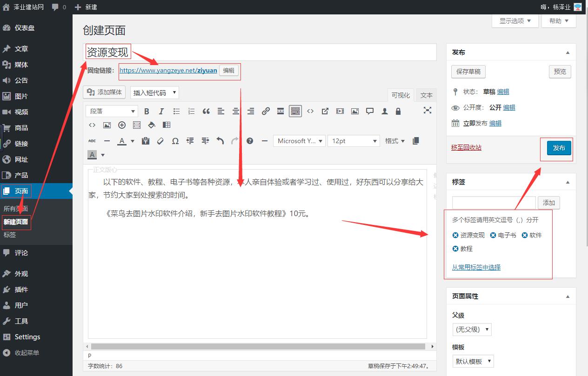Viewport: 588px width, 376px height.
Task: Click the 保存草稿 button
Action: [468, 72]
